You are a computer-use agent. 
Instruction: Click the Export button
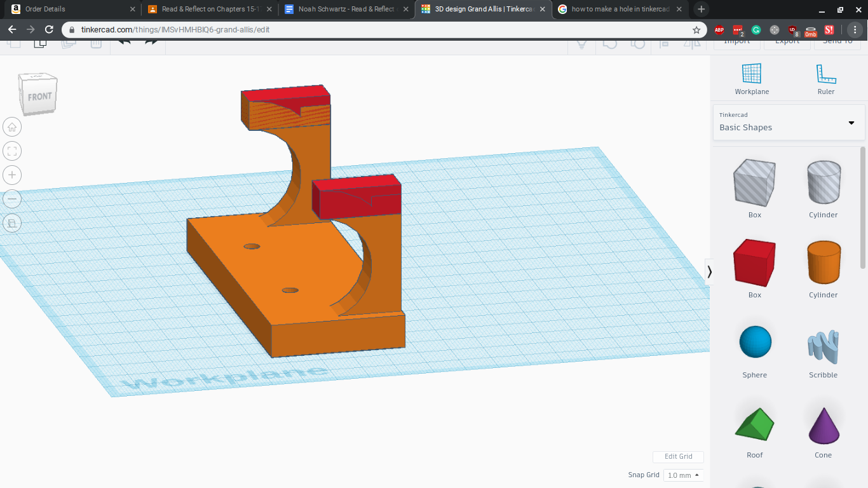787,41
